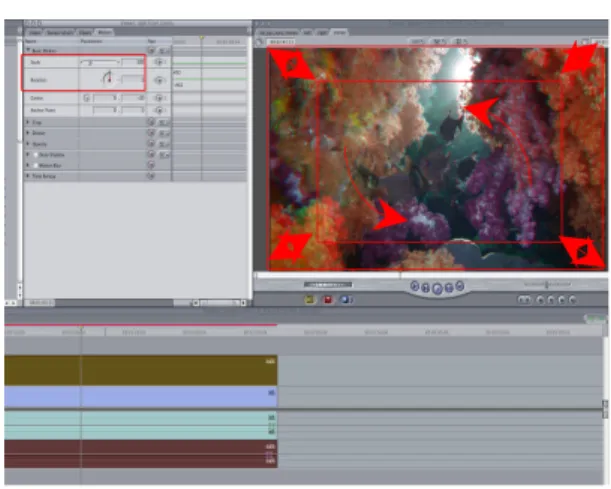Click the Scale slider control
This screenshot has width=611, height=489.
pos(99,62)
